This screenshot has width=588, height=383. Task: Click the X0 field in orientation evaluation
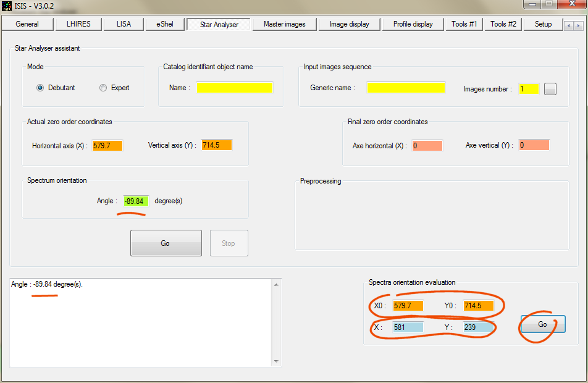[x=408, y=306]
